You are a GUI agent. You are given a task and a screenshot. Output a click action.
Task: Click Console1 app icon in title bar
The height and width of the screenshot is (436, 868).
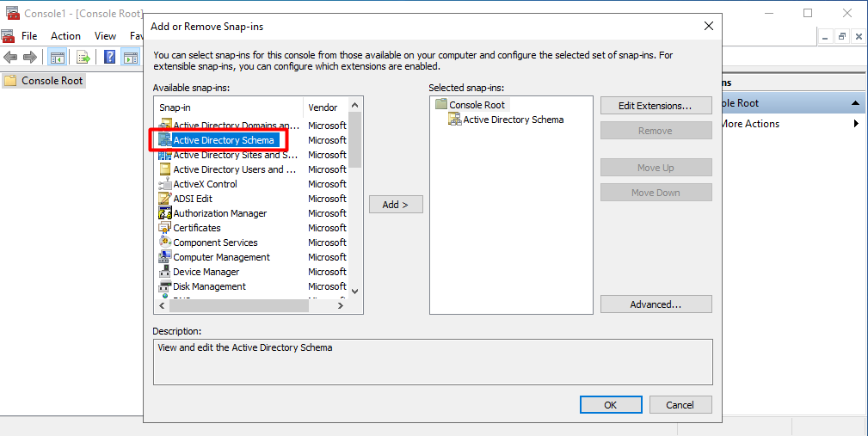coord(12,13)
